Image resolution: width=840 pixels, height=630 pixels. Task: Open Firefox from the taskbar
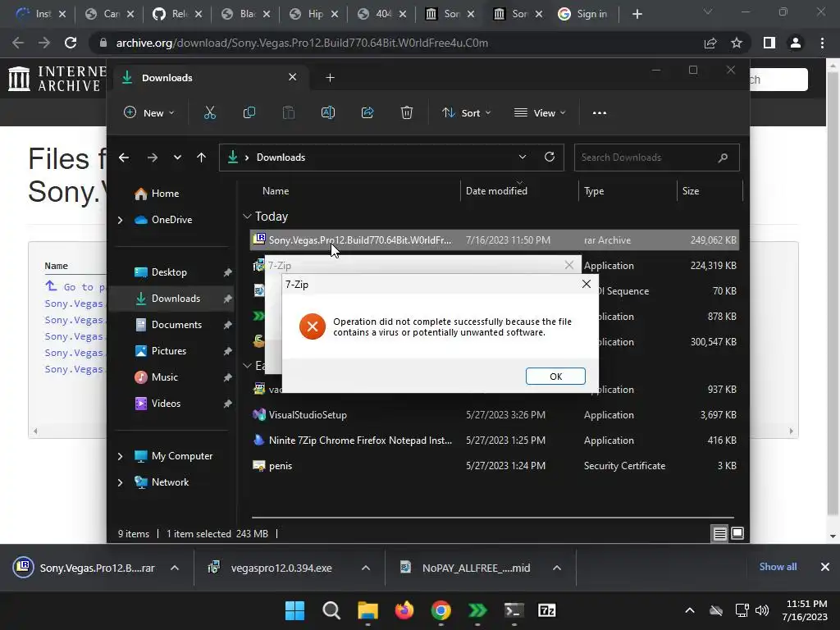404,610
